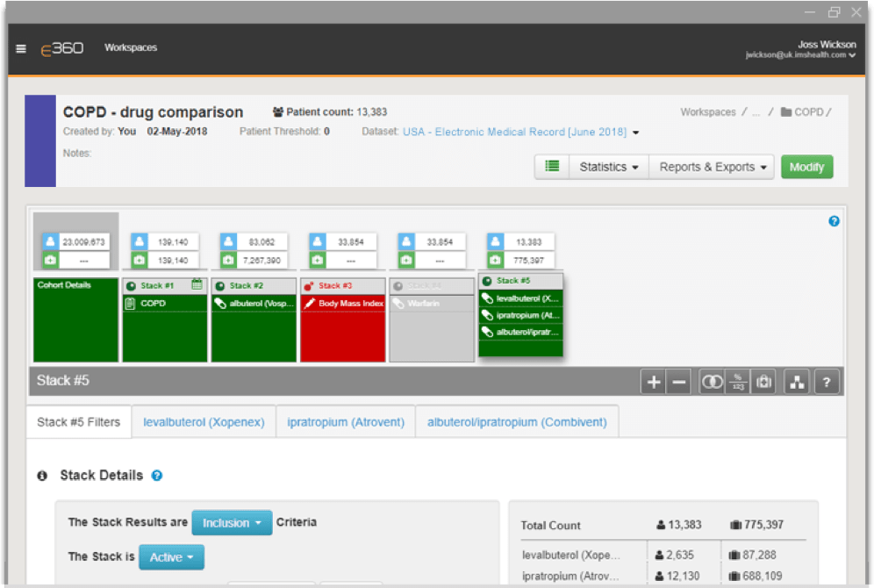Open the Dataset selection dropdown

tap(635, 133)
